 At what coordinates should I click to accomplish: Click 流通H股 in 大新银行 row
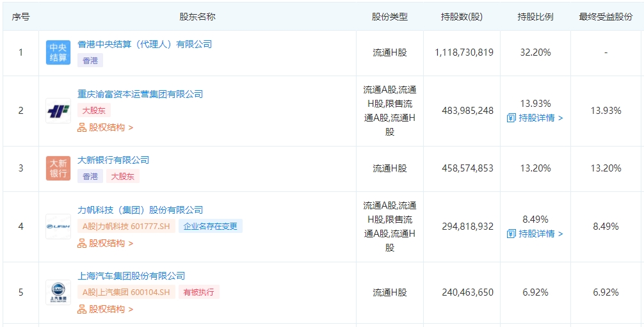click(x=390, y=168)
